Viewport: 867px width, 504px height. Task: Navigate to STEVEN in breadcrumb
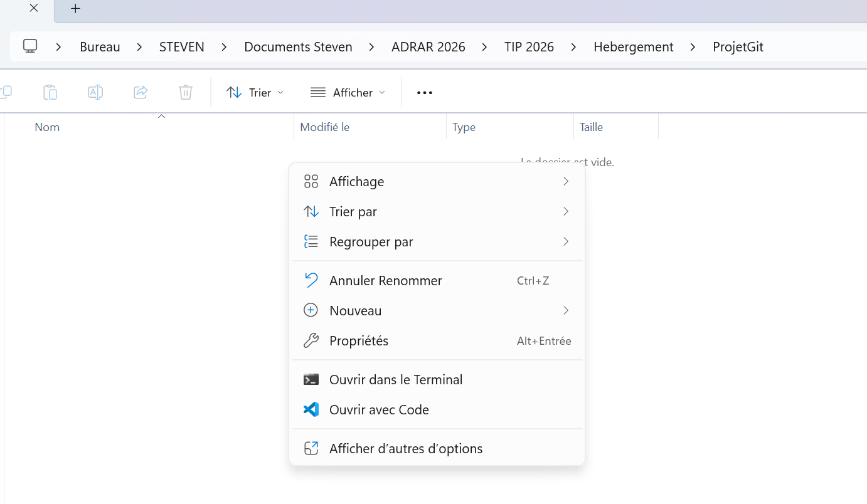(x=182, y=47)
